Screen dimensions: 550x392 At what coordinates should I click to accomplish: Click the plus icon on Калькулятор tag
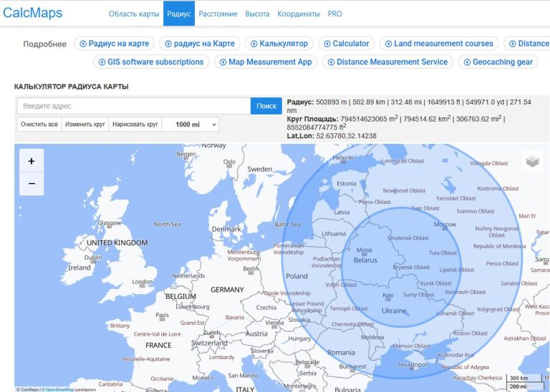coord(254,44)
